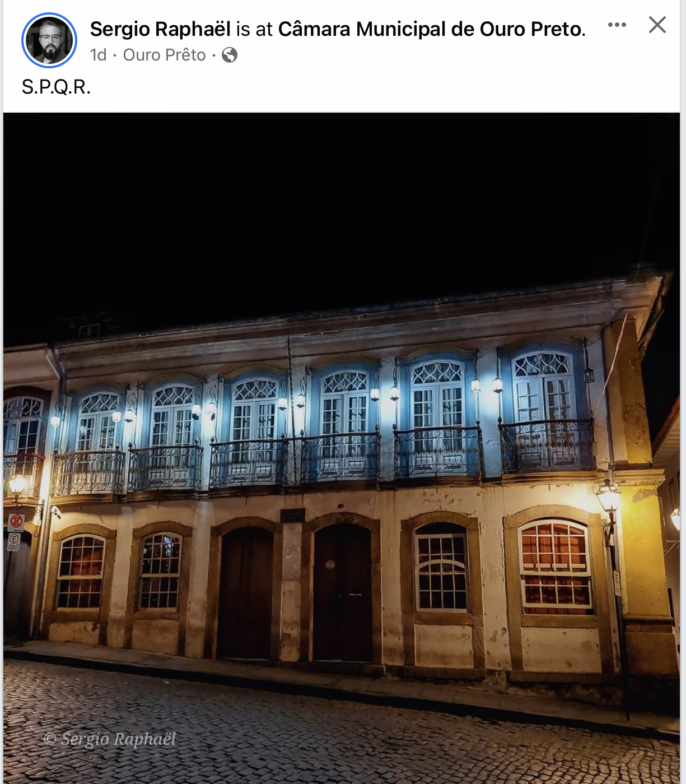Open the Ouro Prêto location link
Image resolution: width=686 pixels, height=784 pixels.
(x=165, y=55)
